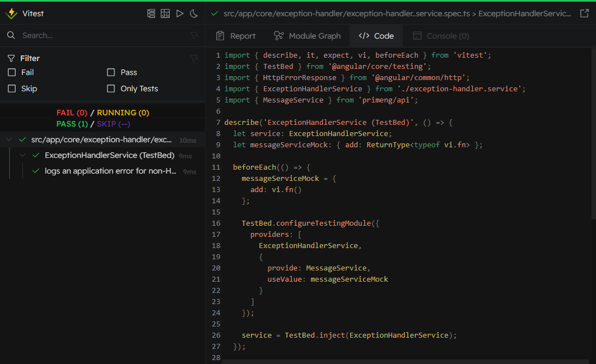Run all tests play button
Image resolution: width=596 pixels, height=364 pixels.
[179, 13]
